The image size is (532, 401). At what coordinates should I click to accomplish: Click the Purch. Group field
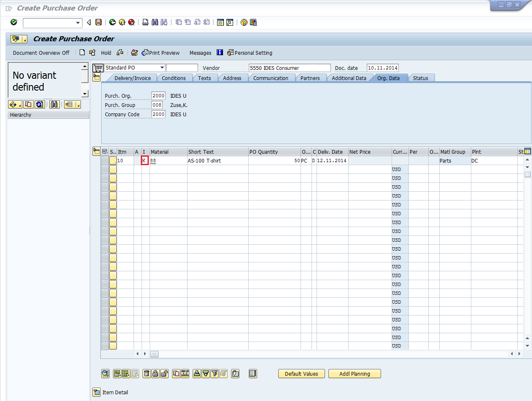coord(157,105)
